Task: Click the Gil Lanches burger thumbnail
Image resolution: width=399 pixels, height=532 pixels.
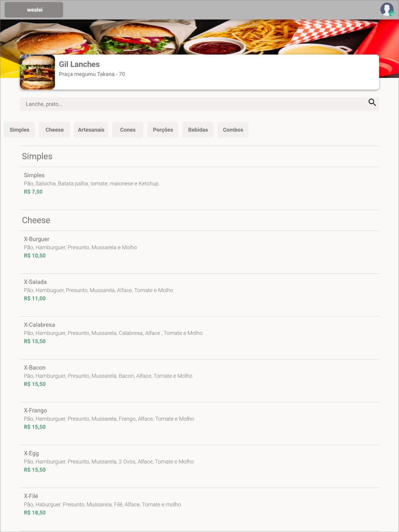Action: (x=38, y=72)
